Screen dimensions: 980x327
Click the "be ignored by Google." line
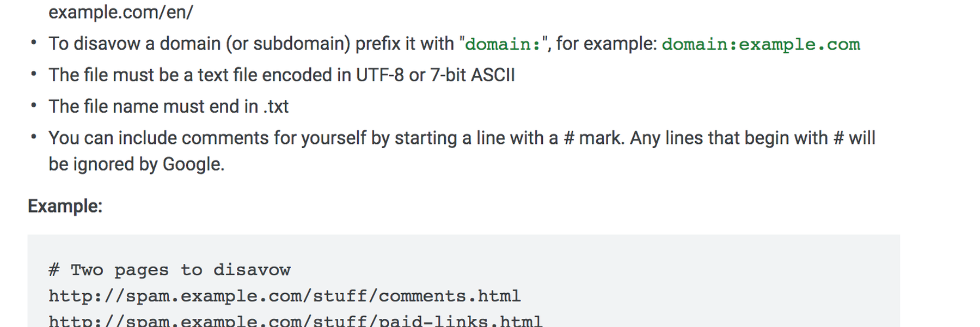tap(137, 164)
